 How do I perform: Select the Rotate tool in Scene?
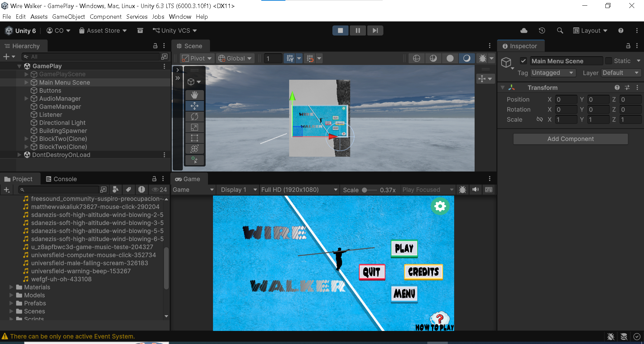click(195, 117)
